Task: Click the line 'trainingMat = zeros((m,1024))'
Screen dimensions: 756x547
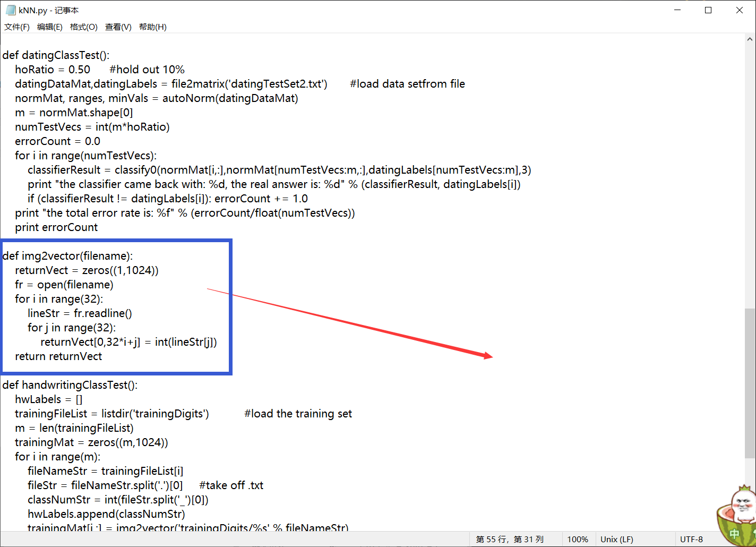Action: pyautogui.click(x=91, y=442)
